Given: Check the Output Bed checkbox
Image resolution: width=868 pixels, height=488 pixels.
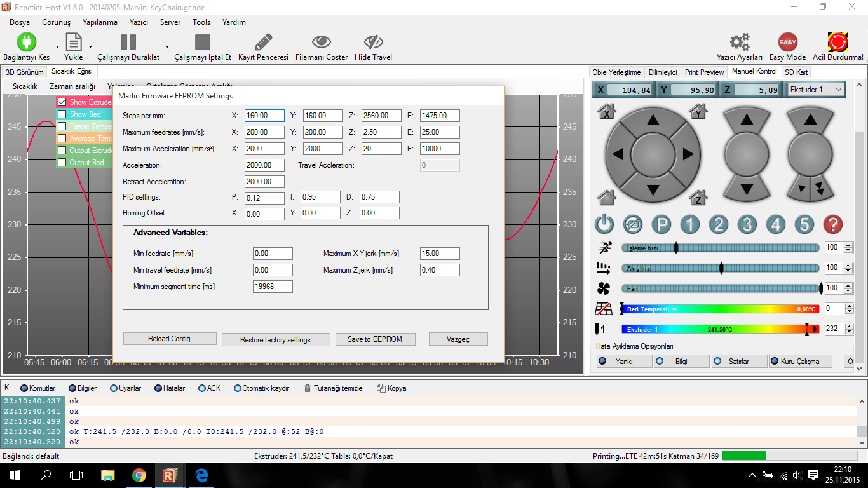Looking at the screenshot, I should (x=62, y=163).
